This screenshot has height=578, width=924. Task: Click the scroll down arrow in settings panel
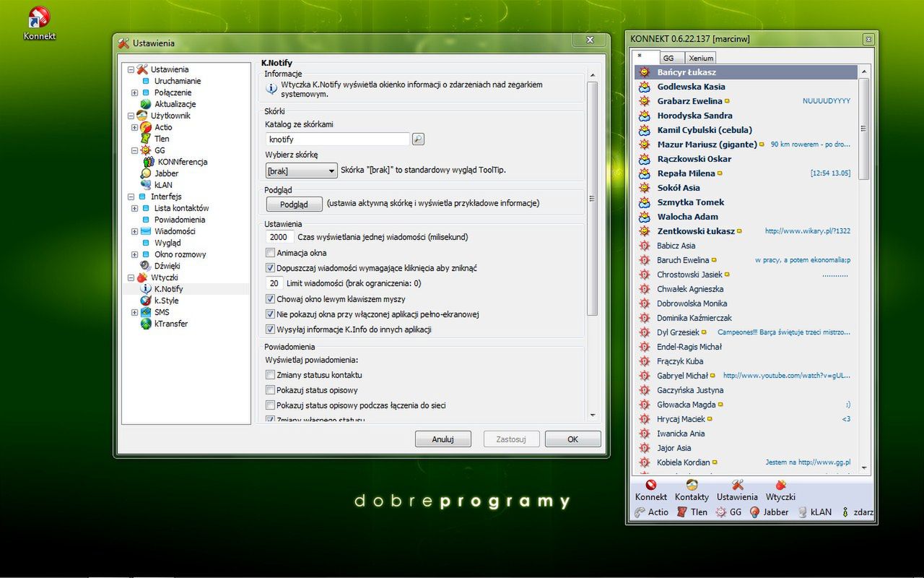coord(593,415)
